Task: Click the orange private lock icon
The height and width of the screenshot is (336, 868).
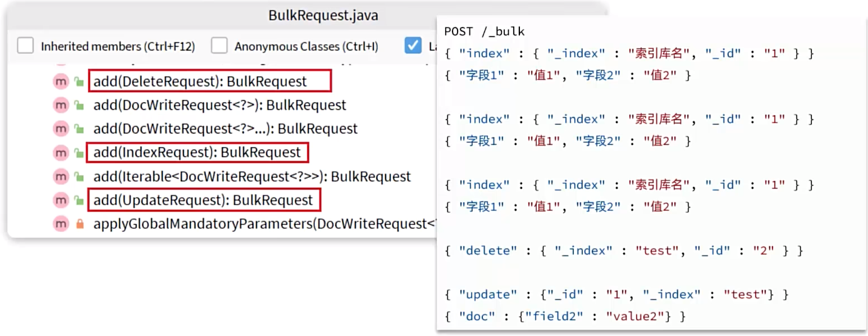Action: pyautogui.click(x=79, y=224)
